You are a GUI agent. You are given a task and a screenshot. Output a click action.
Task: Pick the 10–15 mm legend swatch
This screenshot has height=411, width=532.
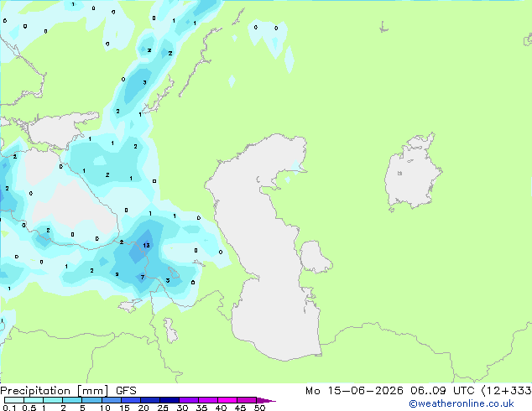click(112, 400)
